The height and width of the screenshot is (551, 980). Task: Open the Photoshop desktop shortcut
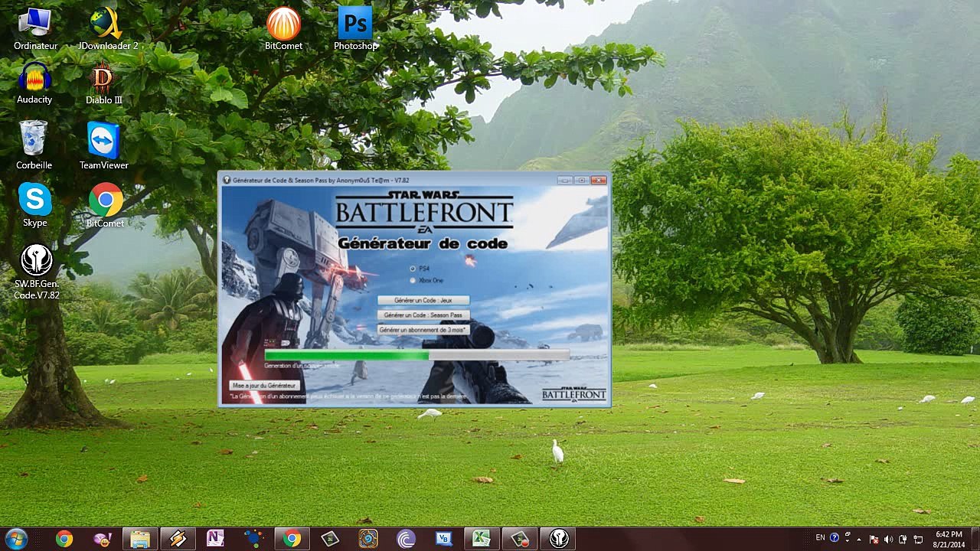tap(355, 29)
